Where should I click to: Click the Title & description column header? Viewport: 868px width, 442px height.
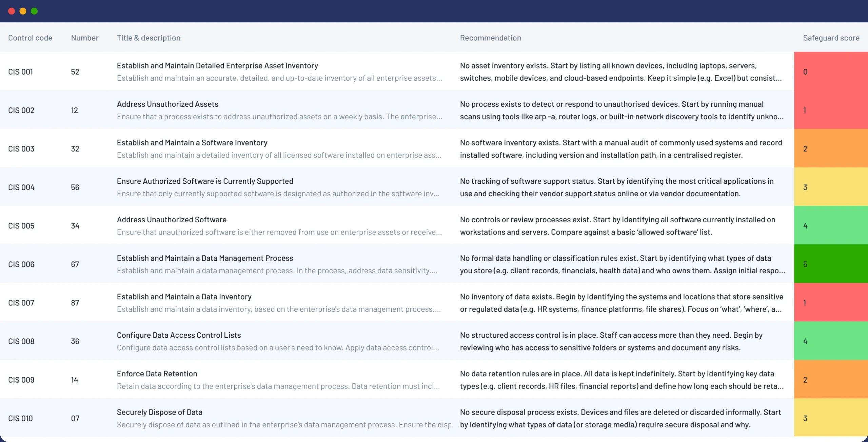[149, 38]
